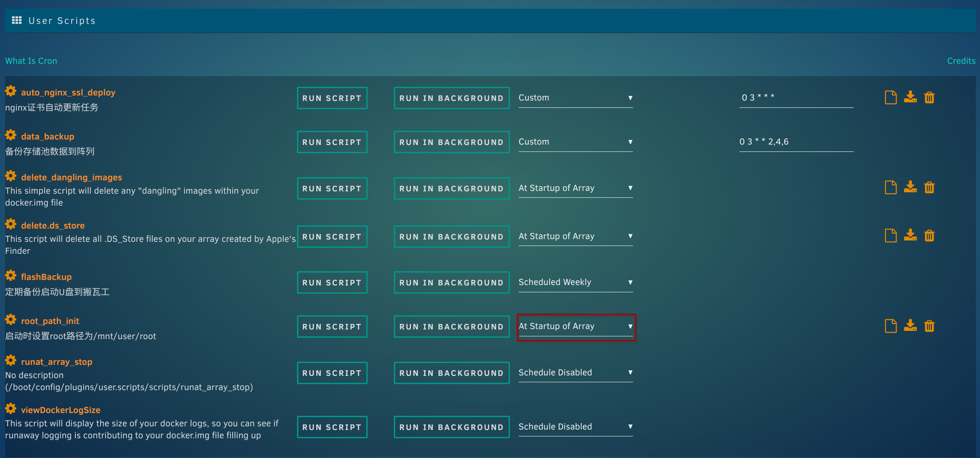Click the document icon in auto_nginx_ssl_deploy row
The width and height of the screenshot is (980, 458).
890,98
